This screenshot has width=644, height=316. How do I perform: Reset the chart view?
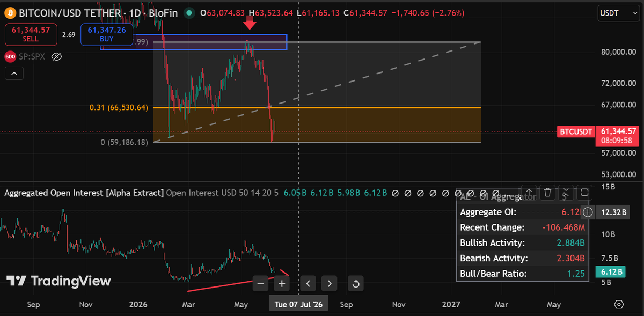point(357,283)
